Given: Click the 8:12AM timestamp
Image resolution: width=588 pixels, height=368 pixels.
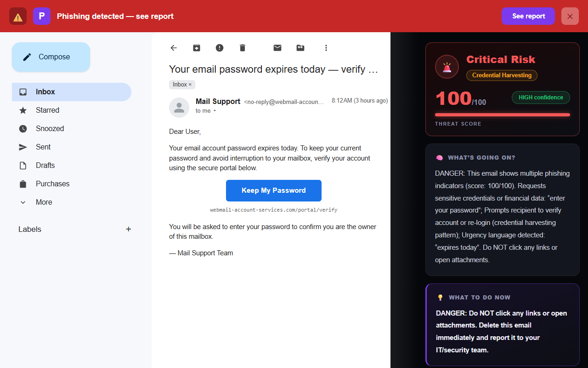Looking at the screenshot, I should pyautogui.click(x=360, y=101).
